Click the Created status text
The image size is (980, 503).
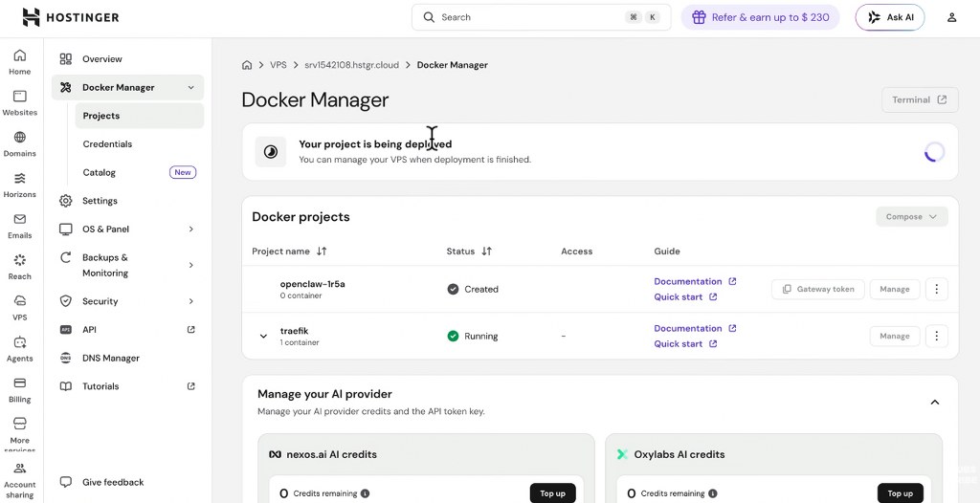(x=481, y=290)
